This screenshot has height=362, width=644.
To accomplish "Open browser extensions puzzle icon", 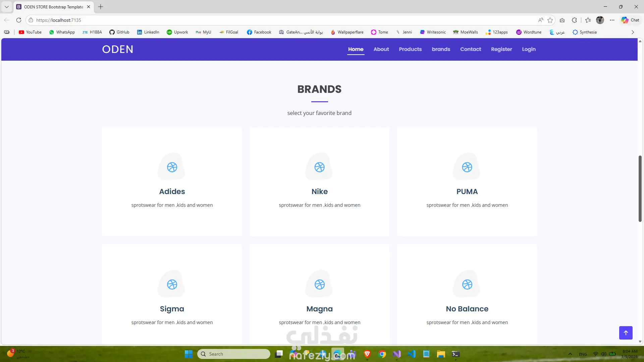I will [x=574, y=20].
